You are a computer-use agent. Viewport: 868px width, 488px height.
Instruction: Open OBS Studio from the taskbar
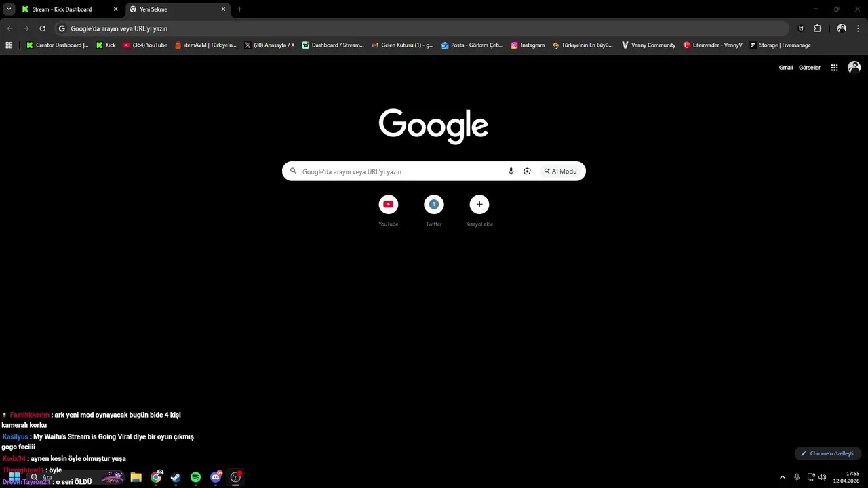click(235, 477)
